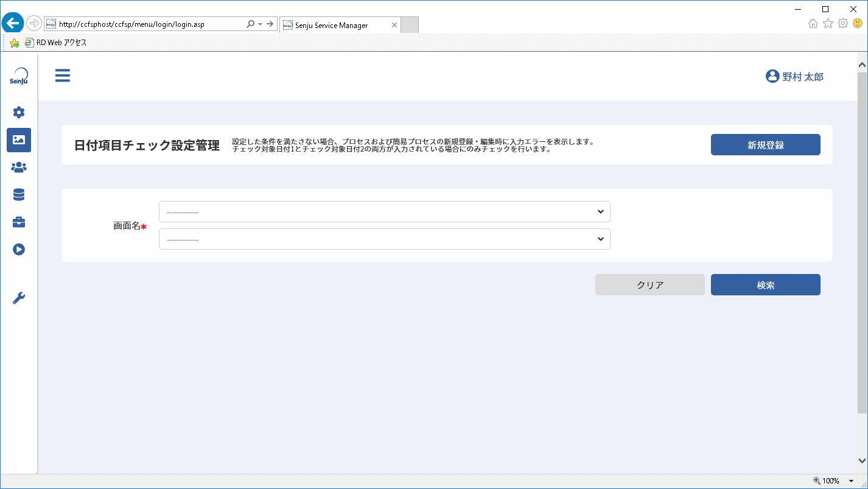Image resolution: width=868 pixels, height=489 pixels.
Task: Click the page scrollbar down arrow
Action: (862, 461)
